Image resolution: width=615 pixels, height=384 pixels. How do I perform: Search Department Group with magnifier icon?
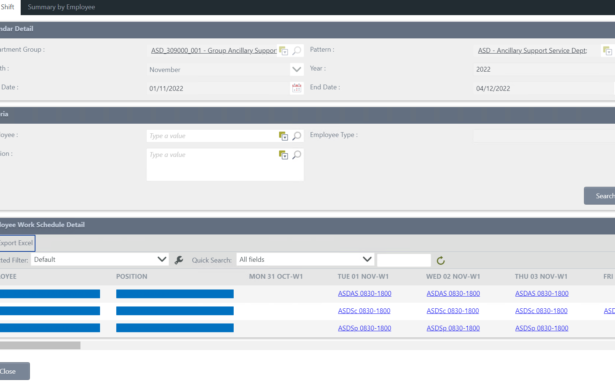297,51
